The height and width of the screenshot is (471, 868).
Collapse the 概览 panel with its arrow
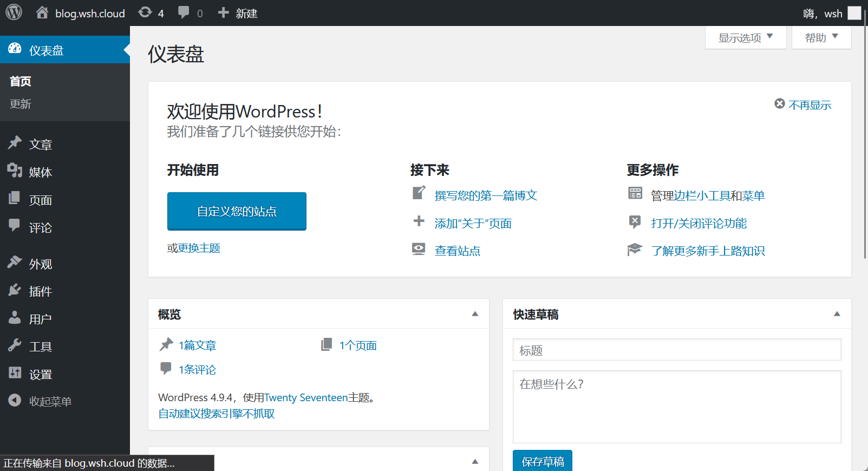point(475,314)
